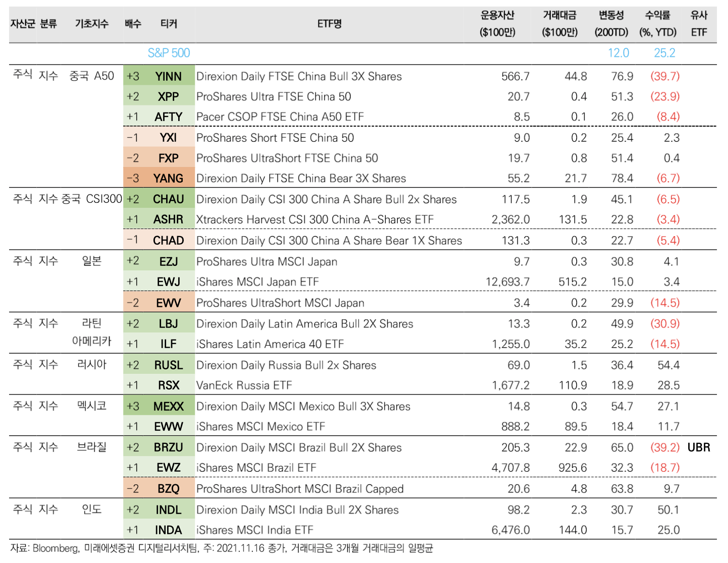Click the EWW ticker cell
Image resolution: width=728 pixels, height=563 pixels.
(x=169, y=427)
